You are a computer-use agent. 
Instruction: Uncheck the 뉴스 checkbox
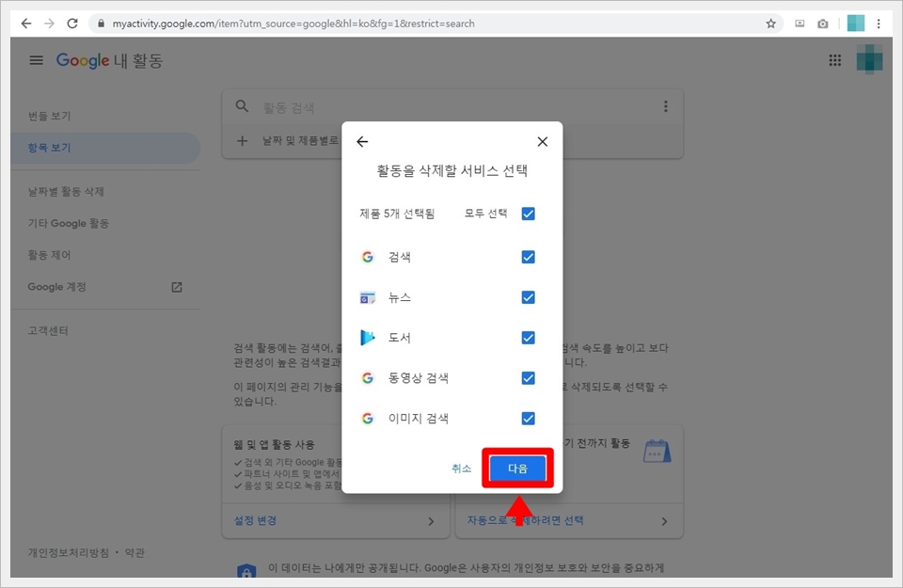[528, 297]
